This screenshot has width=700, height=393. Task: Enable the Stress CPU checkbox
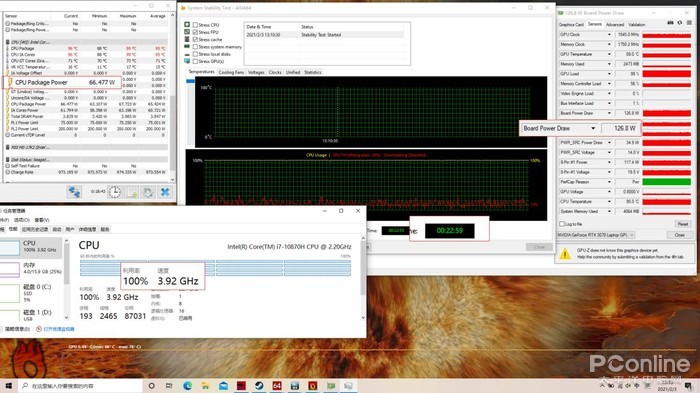click(195, 25)
